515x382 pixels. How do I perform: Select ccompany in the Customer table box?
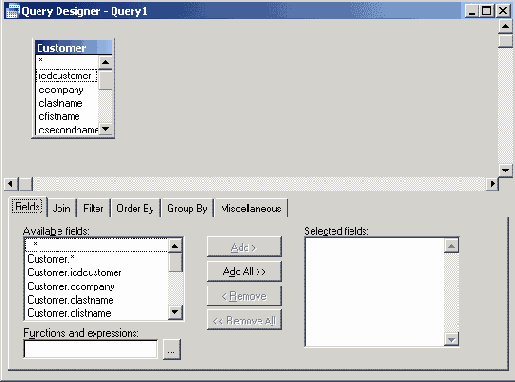(x=67, y=90)
